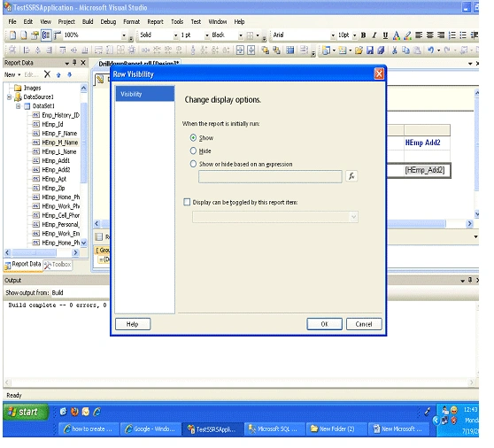
Task: Center text using toolbar icon
Action: point(430,35)
